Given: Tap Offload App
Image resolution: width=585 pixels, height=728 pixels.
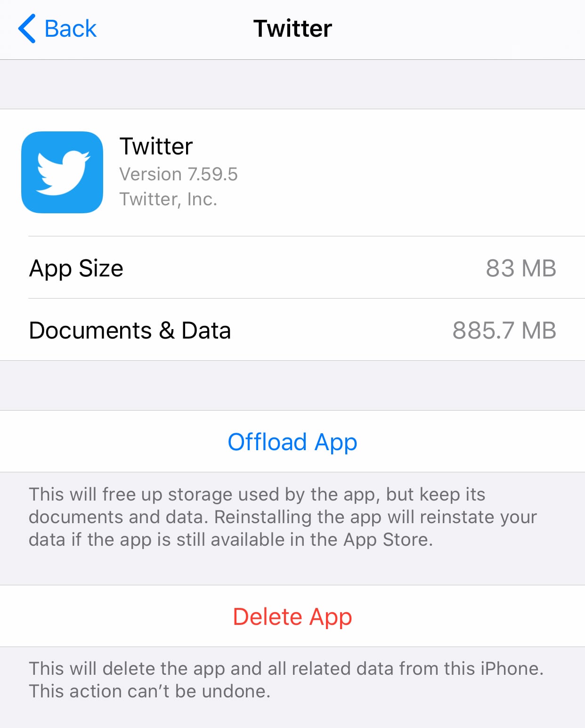Looking at the screenshot, I should [292, 442].
